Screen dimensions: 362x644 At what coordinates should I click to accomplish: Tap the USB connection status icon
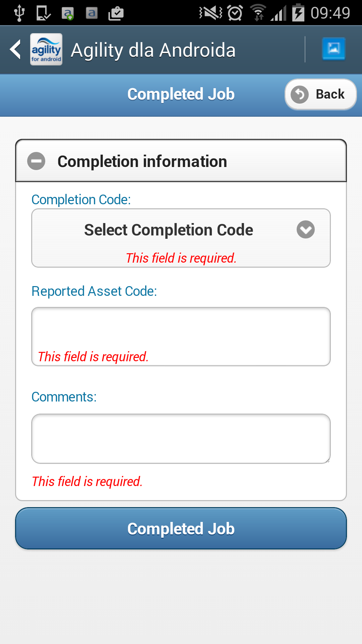(x=19, y=13)
